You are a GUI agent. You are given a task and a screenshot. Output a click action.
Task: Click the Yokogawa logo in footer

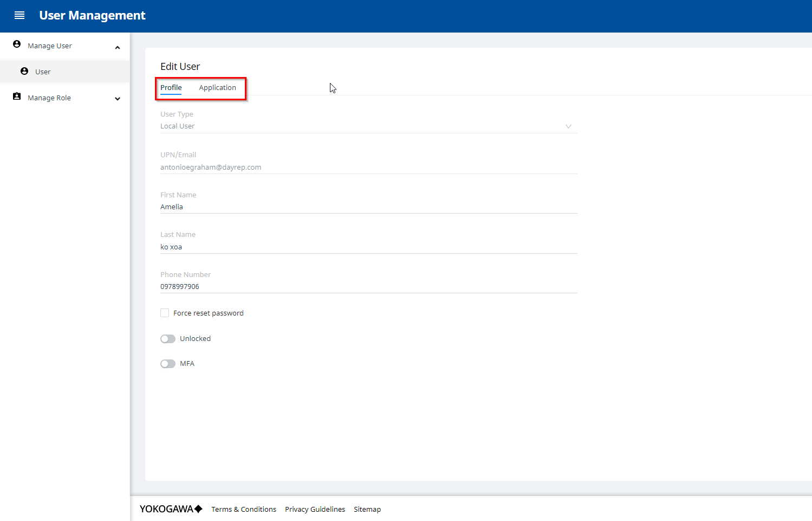tap(171, 509)
